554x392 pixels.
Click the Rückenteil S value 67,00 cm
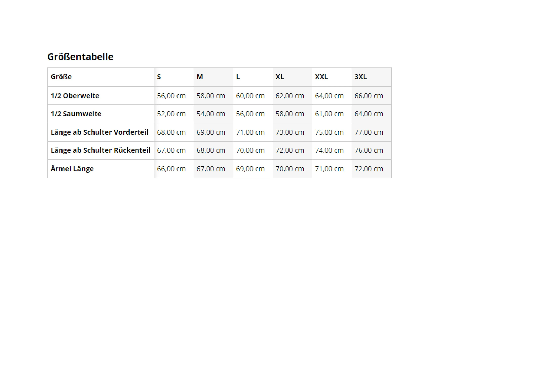pyautogui.click(x=171, y=151)
